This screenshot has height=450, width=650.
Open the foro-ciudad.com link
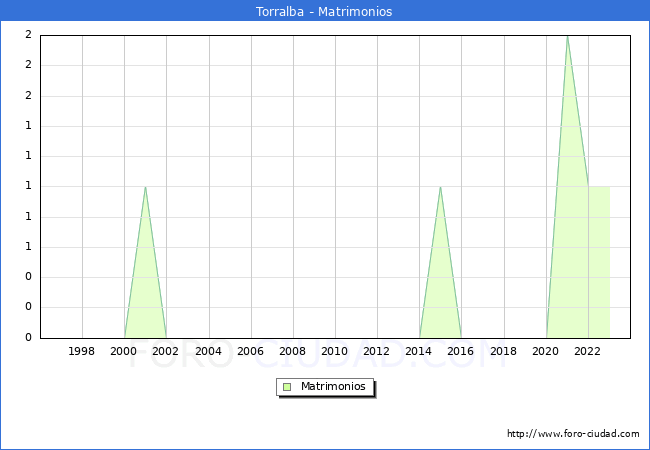coord(573,434)
